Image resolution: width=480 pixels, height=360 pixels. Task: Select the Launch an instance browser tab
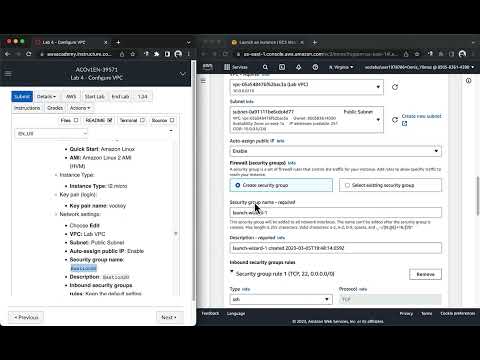(268, 42)
